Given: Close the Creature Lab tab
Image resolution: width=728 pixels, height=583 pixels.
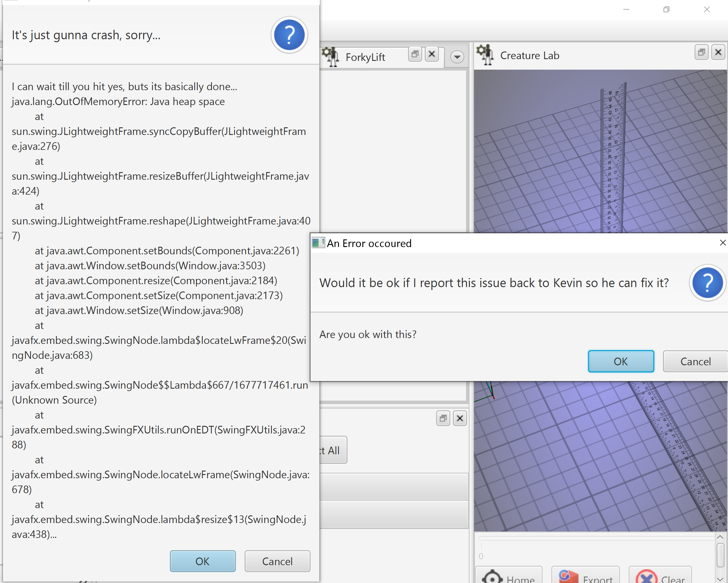Looking at the screenshot, I should tap(718, 52).
